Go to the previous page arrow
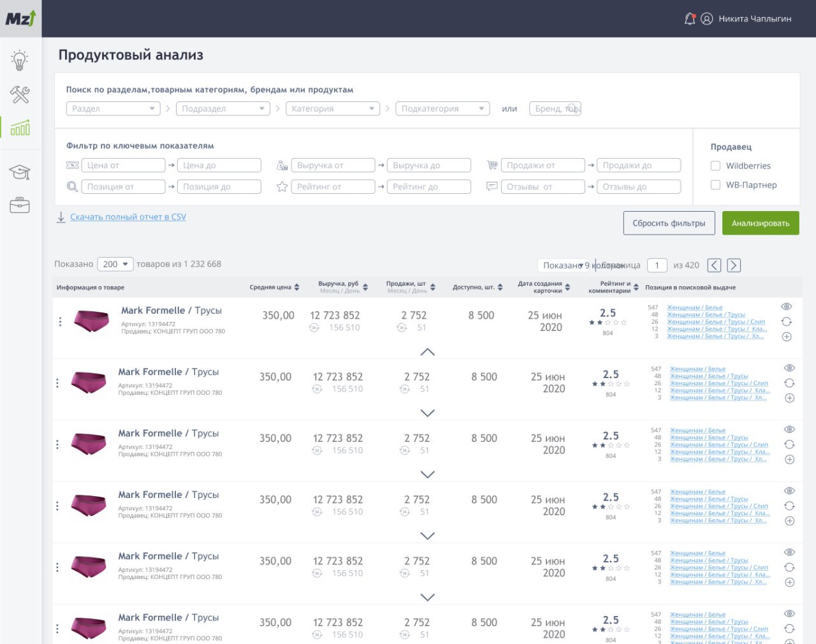 [715, 265]
